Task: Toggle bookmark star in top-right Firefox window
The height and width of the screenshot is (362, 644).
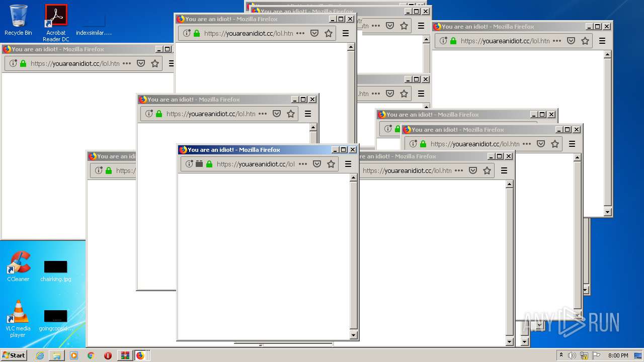Action: tap(585, 41)
